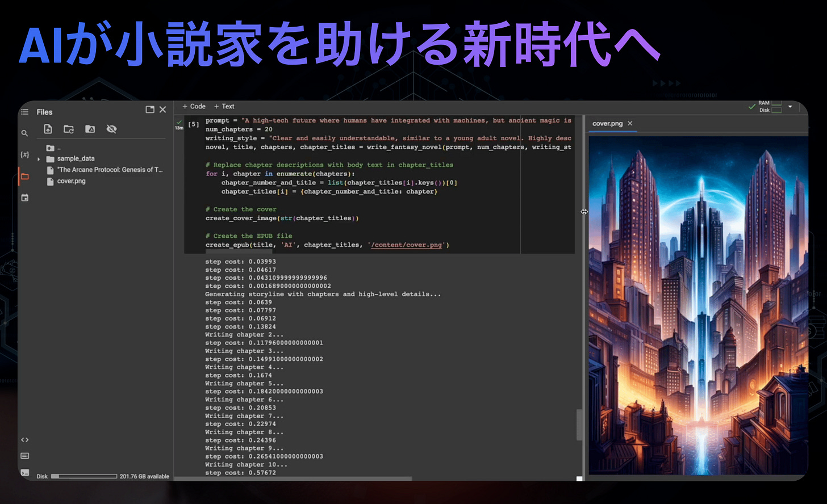
Task: Click the '# Create the cover' comment
Action: coord(241,209)
